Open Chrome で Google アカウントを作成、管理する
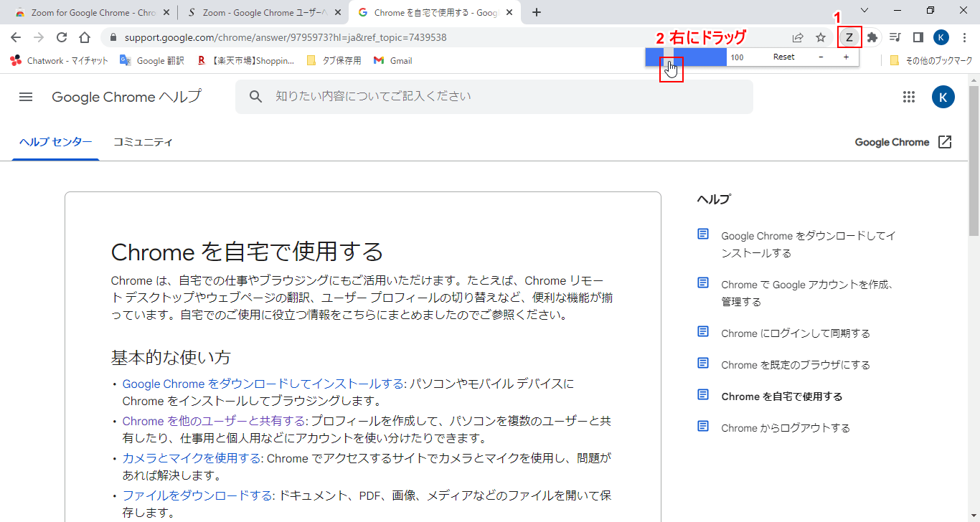The height and width of the screenshot is (522, 980). coord(807,293)
